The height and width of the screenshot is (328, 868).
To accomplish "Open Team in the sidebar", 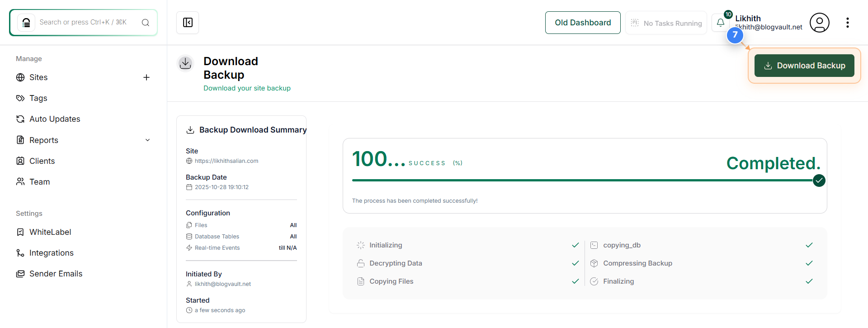I will [x=40, y=182].
